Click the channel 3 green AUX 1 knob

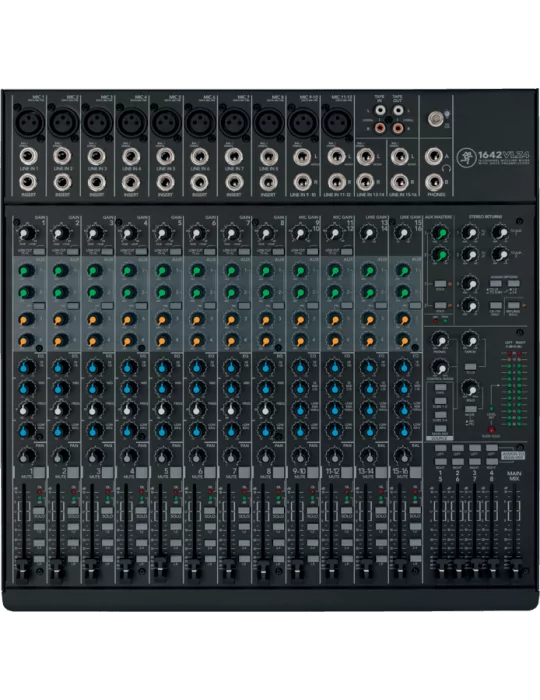(95, 271)
